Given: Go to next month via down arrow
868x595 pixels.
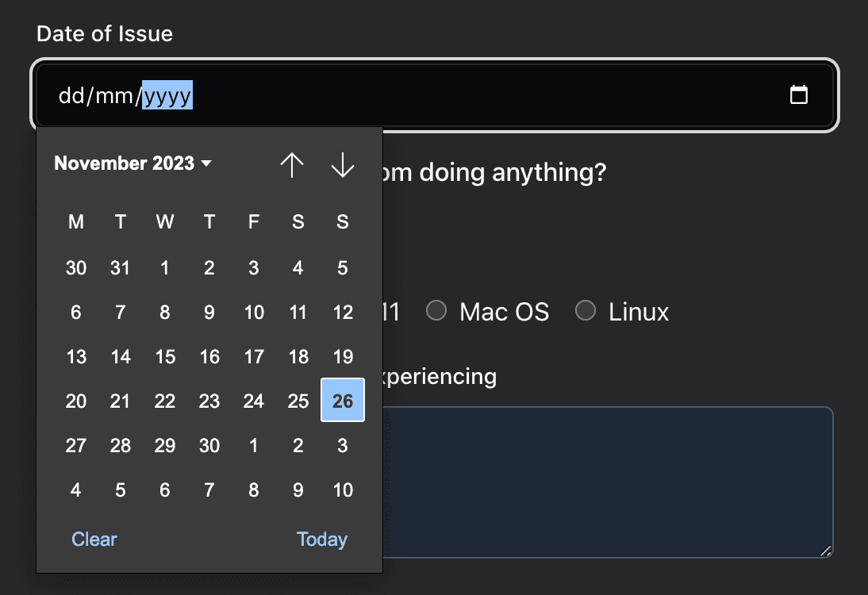Looking at the screenshot, I should pos(342,165).
